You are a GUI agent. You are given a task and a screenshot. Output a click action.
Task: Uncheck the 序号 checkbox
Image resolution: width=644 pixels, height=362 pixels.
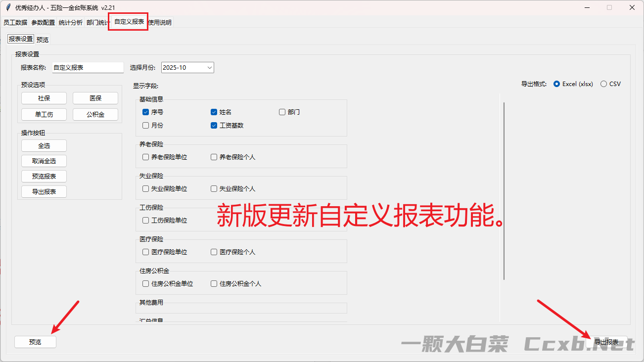pyautogui.click(x=145, y=112)
